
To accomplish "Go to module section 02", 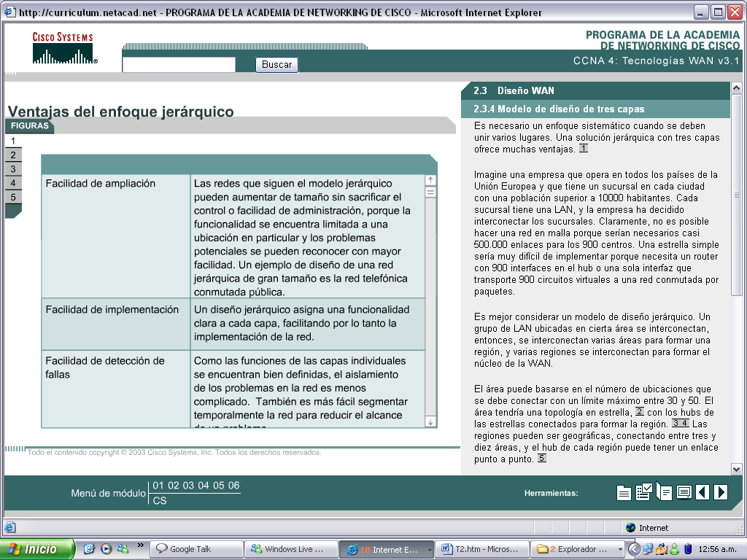I will coord(174,486).
